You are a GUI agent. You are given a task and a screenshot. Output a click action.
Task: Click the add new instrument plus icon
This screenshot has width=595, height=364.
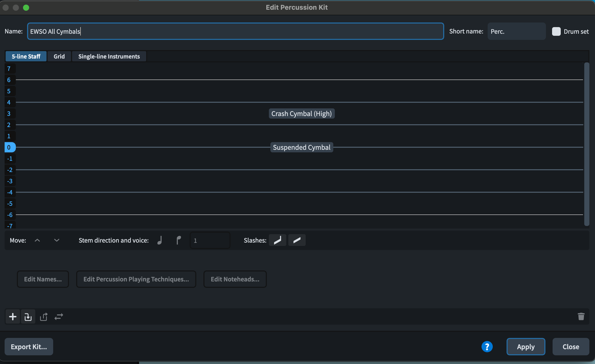tap(13, 317)
